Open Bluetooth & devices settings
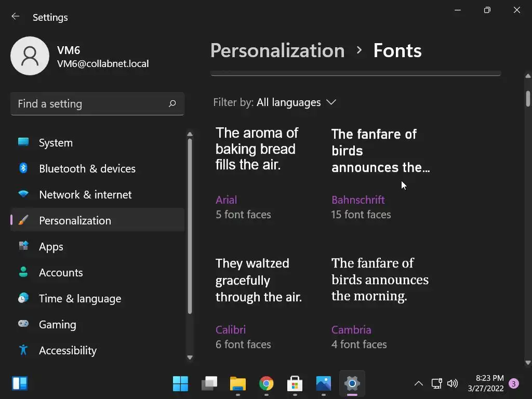Image resolution: width=532 pixels, height=399 pixels. tap(98, 169)
